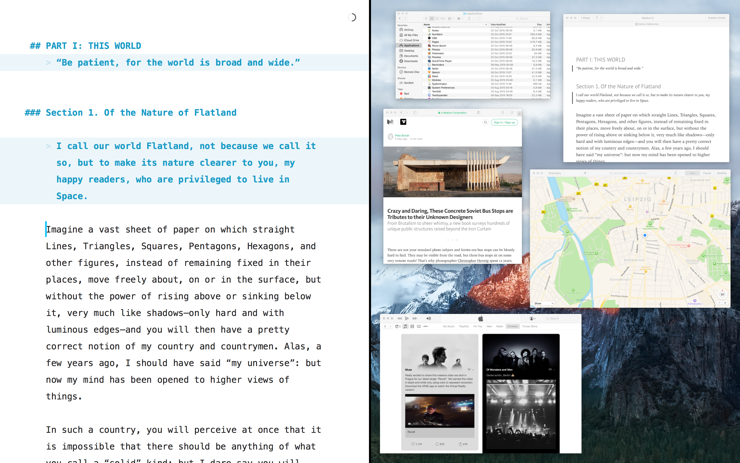Open the Of Monsters and Men concert photo

(x=521, y=413)
